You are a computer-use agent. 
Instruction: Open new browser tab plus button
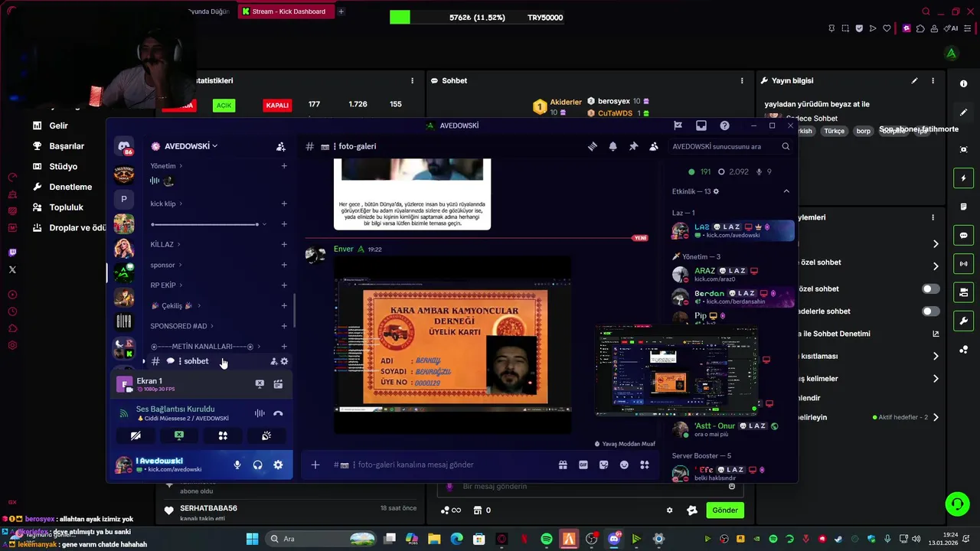click(341, 11)
